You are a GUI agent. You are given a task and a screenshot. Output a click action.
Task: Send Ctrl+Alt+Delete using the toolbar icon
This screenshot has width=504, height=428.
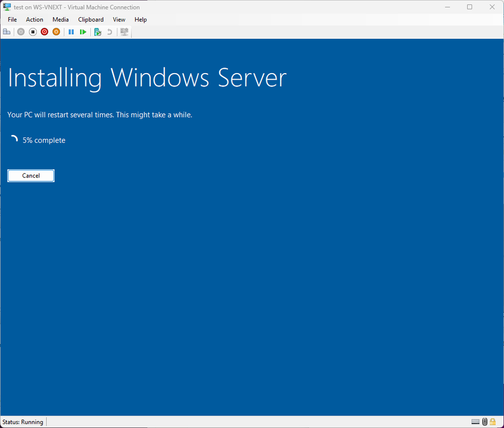(x=7, y=32)
